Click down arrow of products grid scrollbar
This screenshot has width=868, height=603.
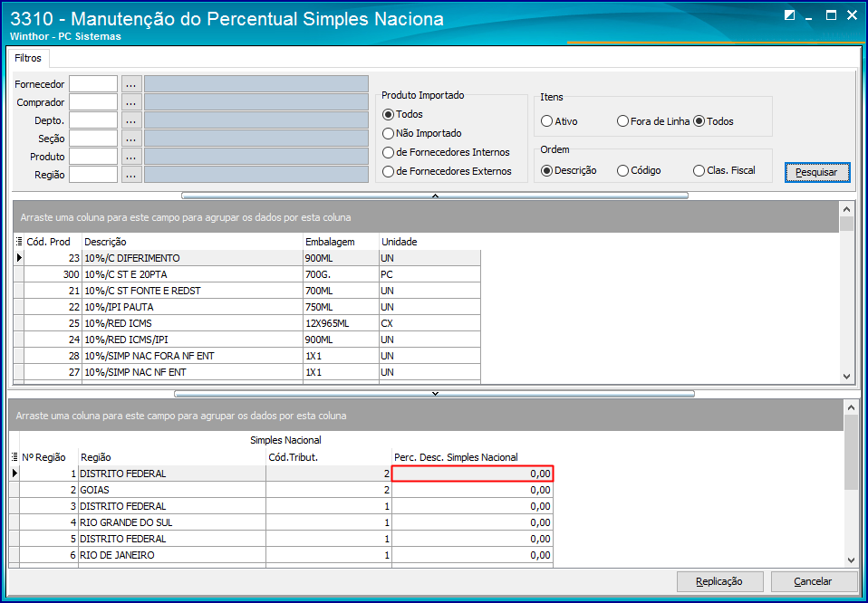(846, 376)
